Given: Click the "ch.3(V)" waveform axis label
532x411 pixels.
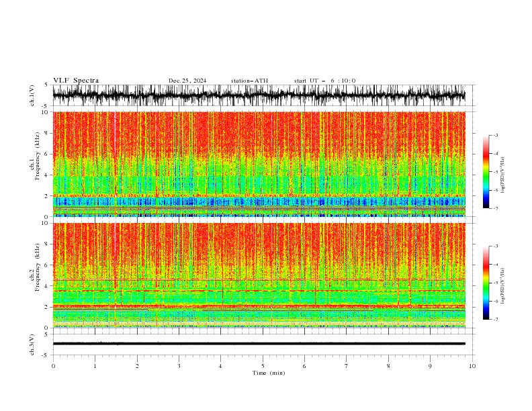Looking at the screenshot, I should click(x=32, y=345).
